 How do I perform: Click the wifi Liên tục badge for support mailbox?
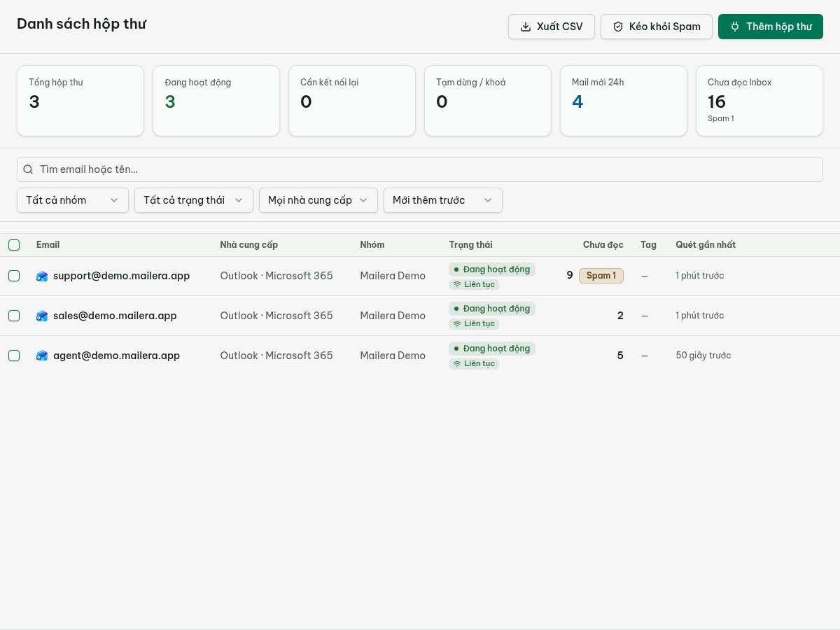tap(474, 284)
